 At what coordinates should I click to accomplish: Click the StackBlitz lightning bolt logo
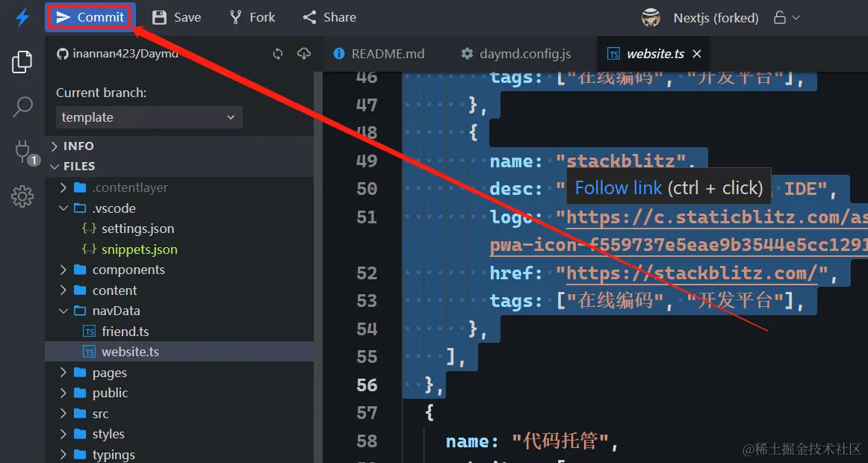[x=22, y=18]
